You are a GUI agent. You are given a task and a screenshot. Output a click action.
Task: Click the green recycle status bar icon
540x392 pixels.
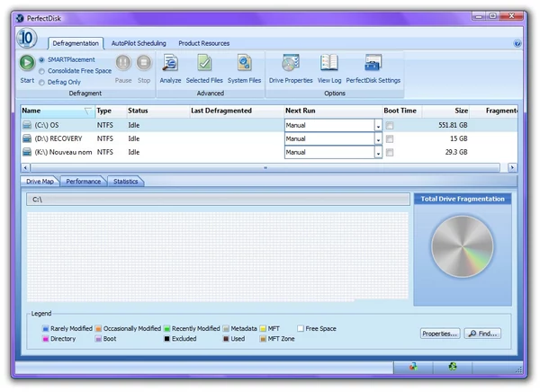(453, 367)
